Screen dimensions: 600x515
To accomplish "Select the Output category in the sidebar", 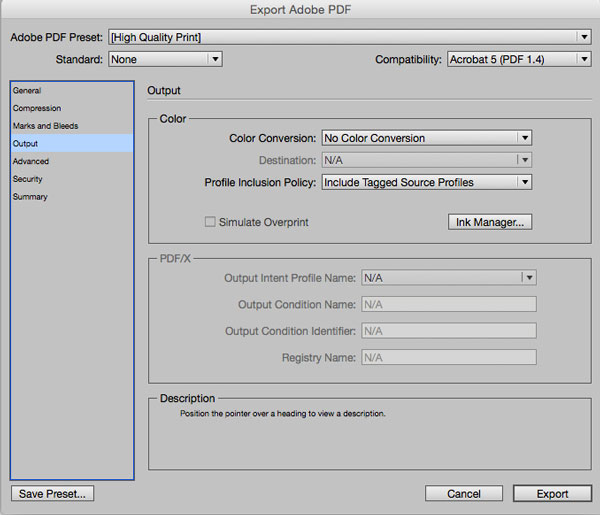I will (x=72, y=143).
